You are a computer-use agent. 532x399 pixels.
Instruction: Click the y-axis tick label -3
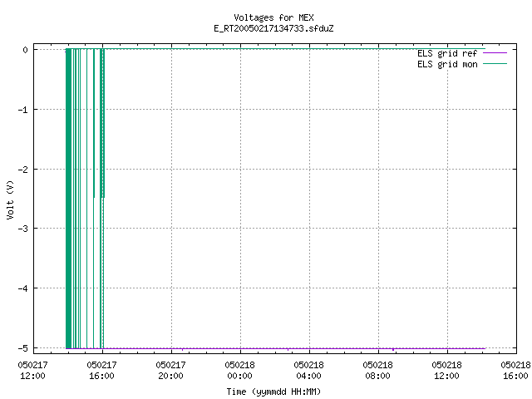(23, 229)
